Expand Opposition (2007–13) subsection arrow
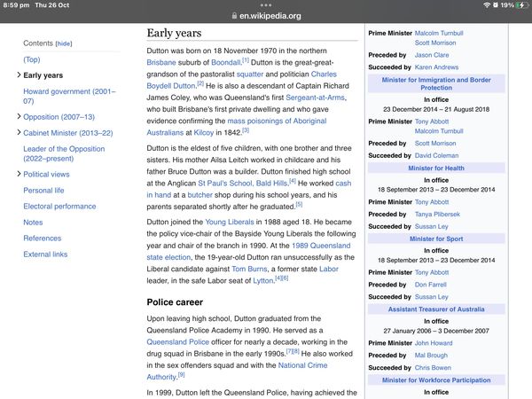Image resolution: width=532 pixels, height=399 pixels. pos(18,117)
